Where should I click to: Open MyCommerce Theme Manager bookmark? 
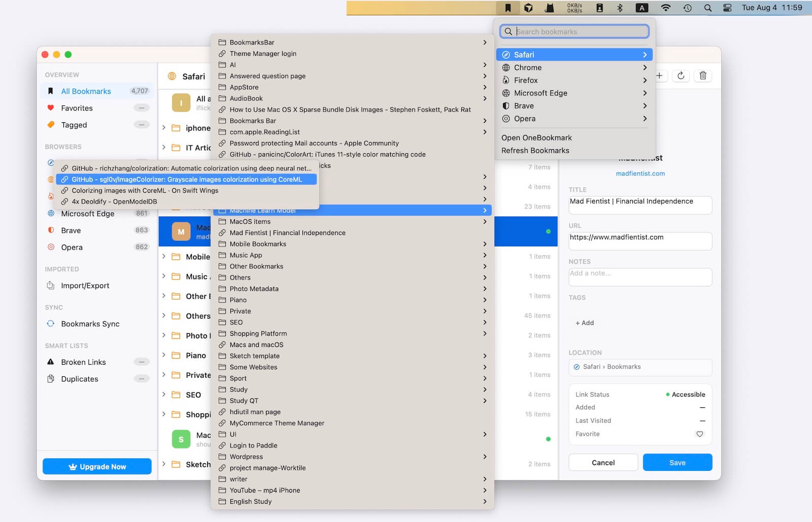pyautogui.click(x=352, y=423)
